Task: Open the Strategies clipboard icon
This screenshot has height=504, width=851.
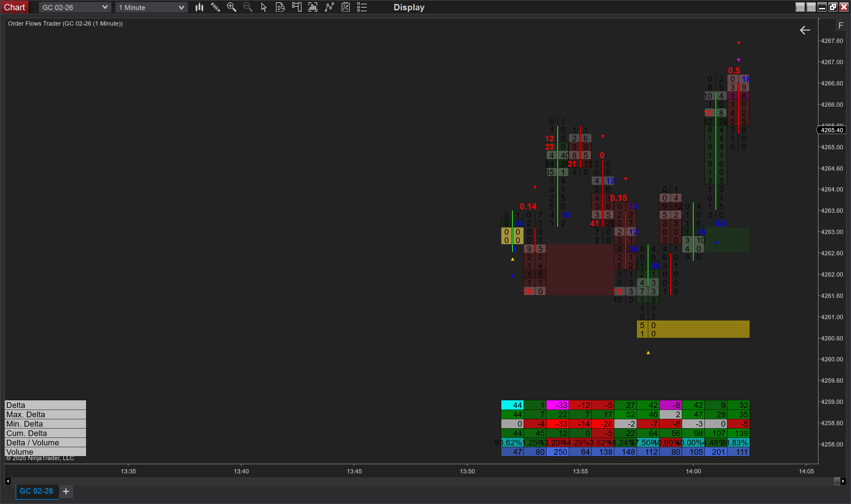Action: click(x=346, y=7)
